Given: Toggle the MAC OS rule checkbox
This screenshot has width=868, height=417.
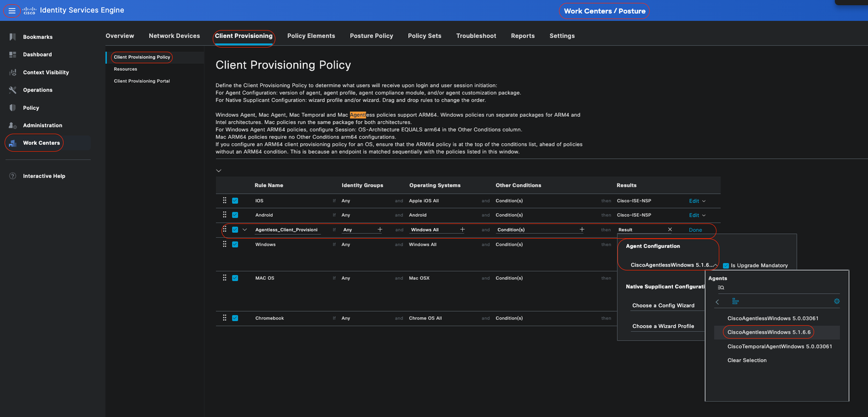Looking at the screenshot, I should (x=235, y=278).
